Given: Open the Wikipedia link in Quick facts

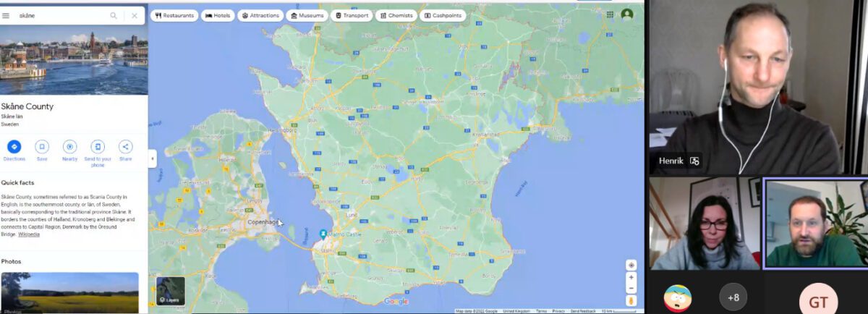Looking at the screenshot, I should [29, 234].
